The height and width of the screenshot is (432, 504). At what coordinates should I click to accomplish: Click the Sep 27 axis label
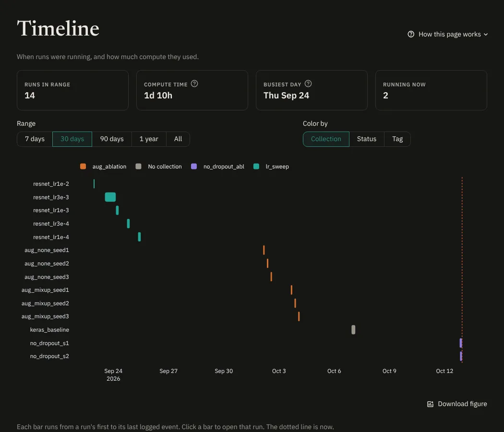(x=168, y=371)
